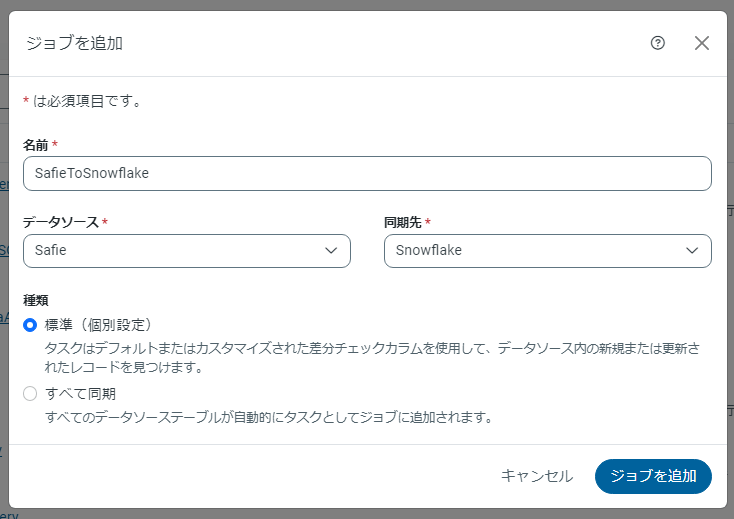Close the ジョブを追加 dialog with X
Screen dimensions: 734x519
701,43
